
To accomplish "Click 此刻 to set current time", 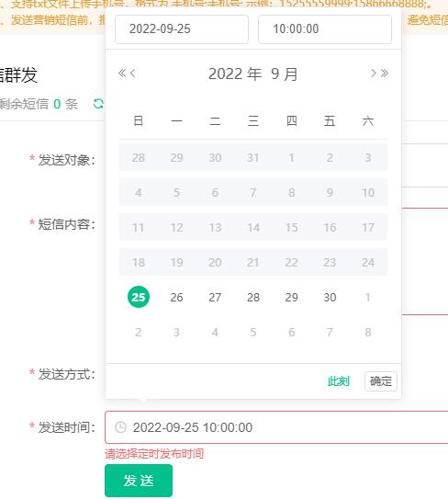I will tap(339, 381).
